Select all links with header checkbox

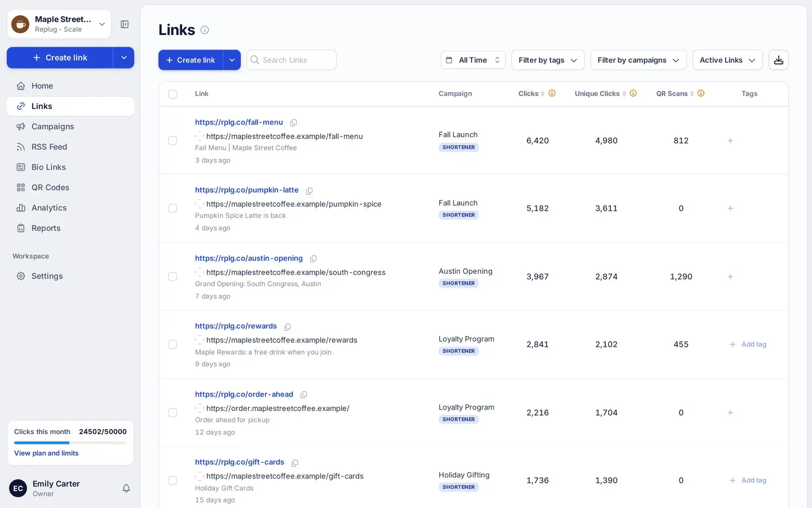pyautogui.click(x=173, y=94)
